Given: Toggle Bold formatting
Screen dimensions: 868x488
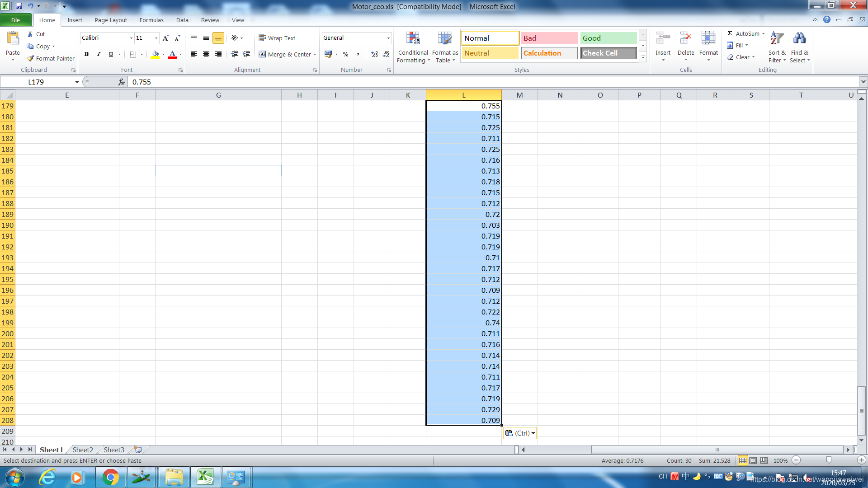Looking at the screenshot, I should point(86,54).
